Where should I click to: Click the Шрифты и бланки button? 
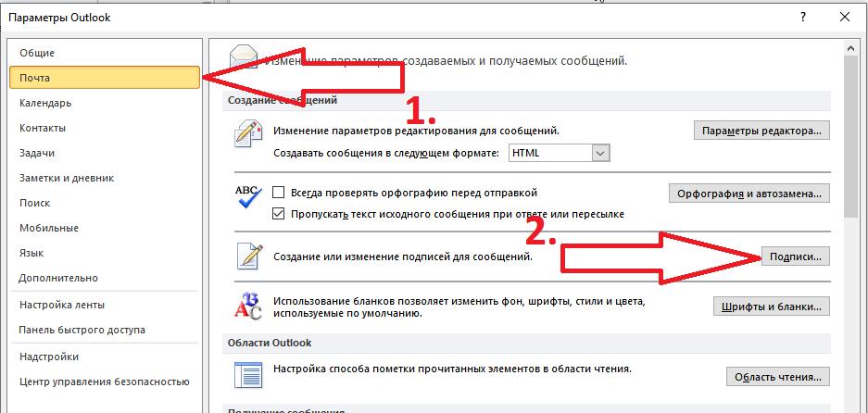[x=771, y=307]
